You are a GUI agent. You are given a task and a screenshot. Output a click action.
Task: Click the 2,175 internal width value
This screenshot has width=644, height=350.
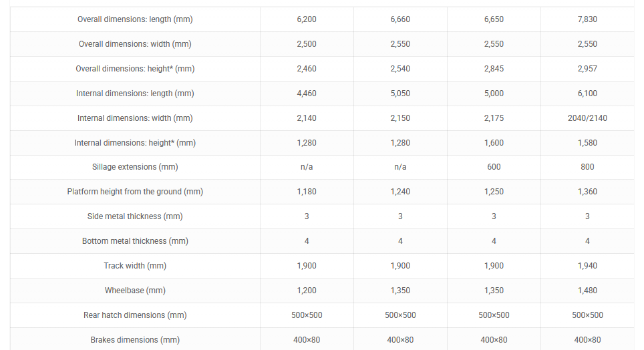pos(494,118)
